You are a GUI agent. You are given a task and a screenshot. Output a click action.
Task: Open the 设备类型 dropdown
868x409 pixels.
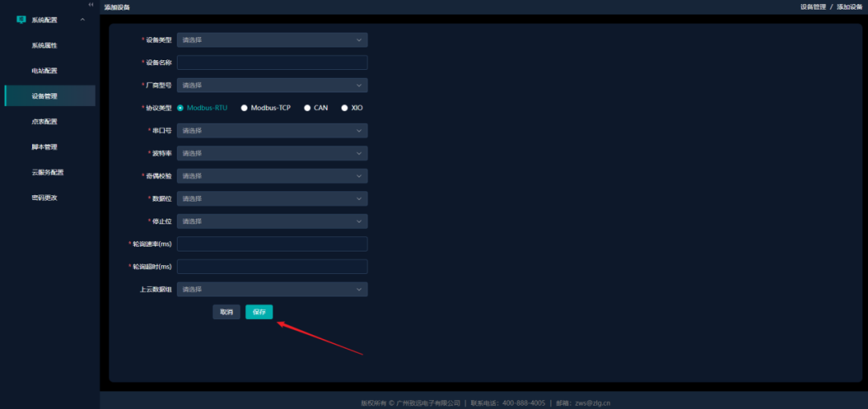pos(272,40)
